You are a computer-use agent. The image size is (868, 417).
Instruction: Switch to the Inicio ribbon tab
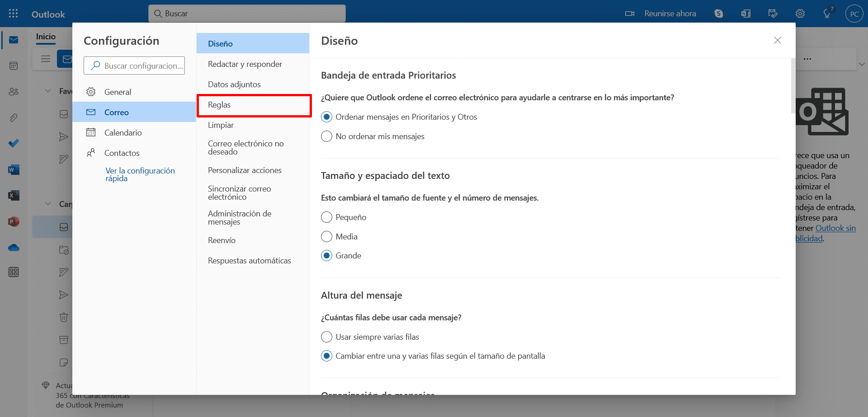[46, 37]
